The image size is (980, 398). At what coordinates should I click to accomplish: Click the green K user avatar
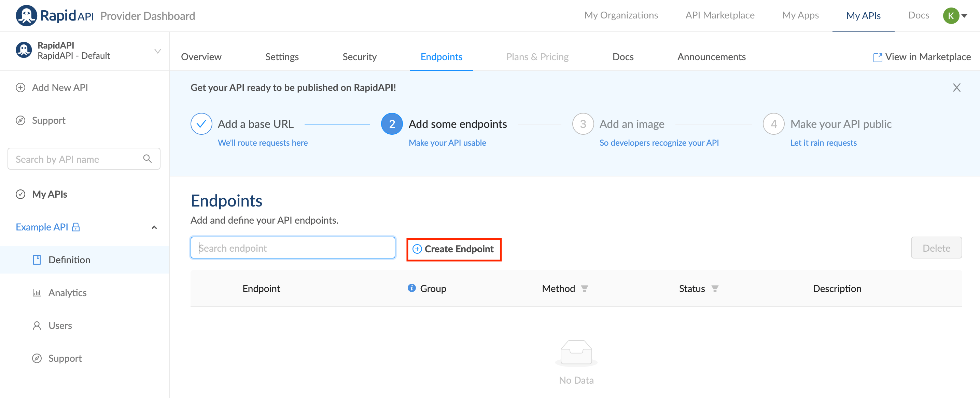pyautogui.click(x=950, y=16)
